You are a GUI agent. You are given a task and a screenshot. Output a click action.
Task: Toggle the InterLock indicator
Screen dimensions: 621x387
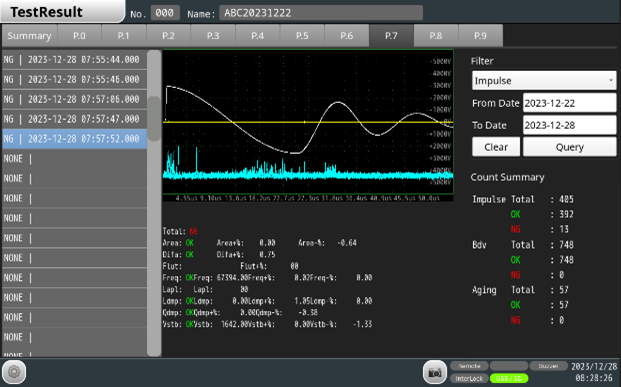tap(469, 378)
